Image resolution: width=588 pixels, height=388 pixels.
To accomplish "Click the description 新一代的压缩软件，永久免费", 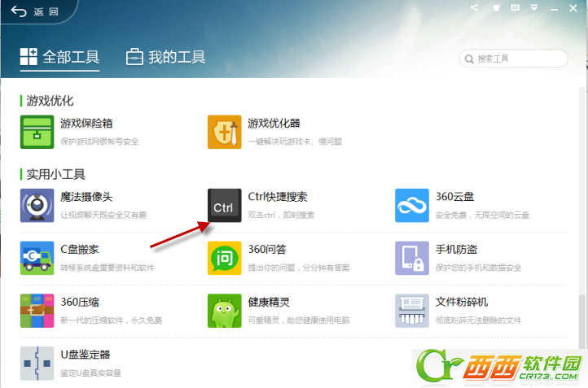I will pyautogui.click(x=111, y=320).
